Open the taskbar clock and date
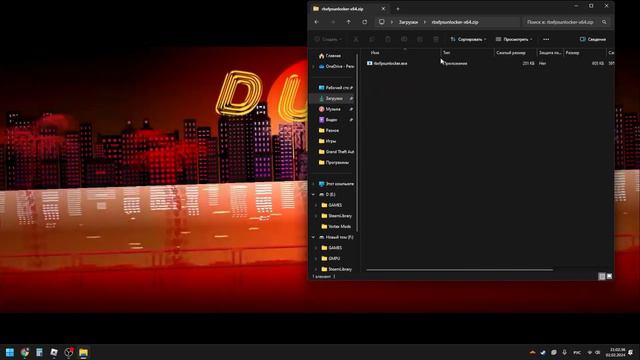 click(616, 352)
